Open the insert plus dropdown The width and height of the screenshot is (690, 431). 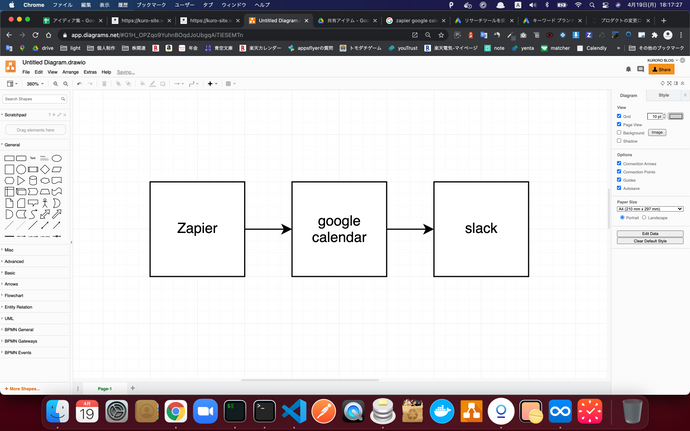coord(212,84)
